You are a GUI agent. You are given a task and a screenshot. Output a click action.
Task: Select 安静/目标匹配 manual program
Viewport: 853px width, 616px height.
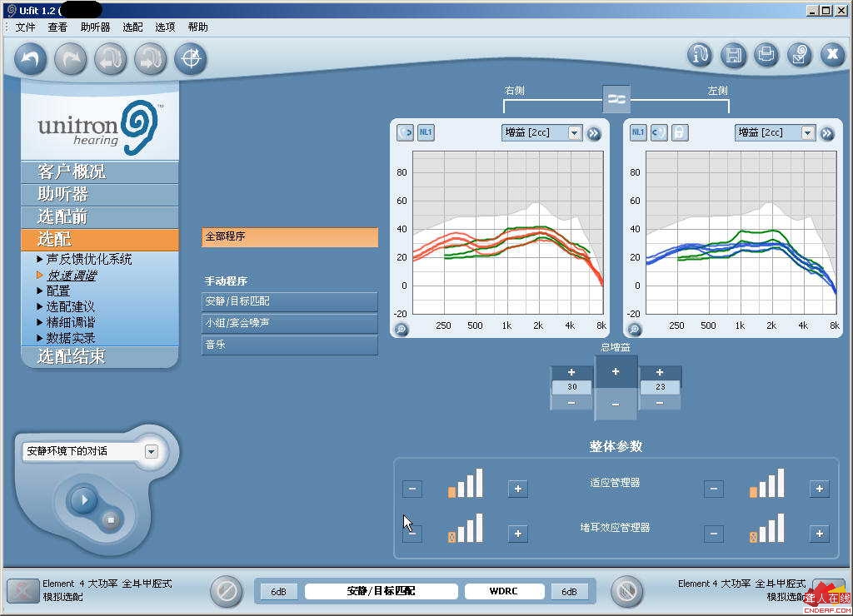(290, 301)
